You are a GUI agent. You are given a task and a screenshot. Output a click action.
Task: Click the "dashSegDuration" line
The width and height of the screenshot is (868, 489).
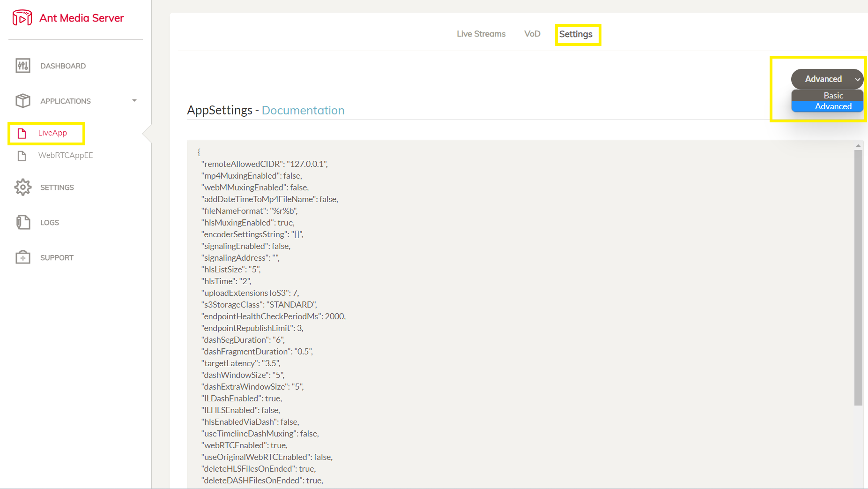pos(243,340)
